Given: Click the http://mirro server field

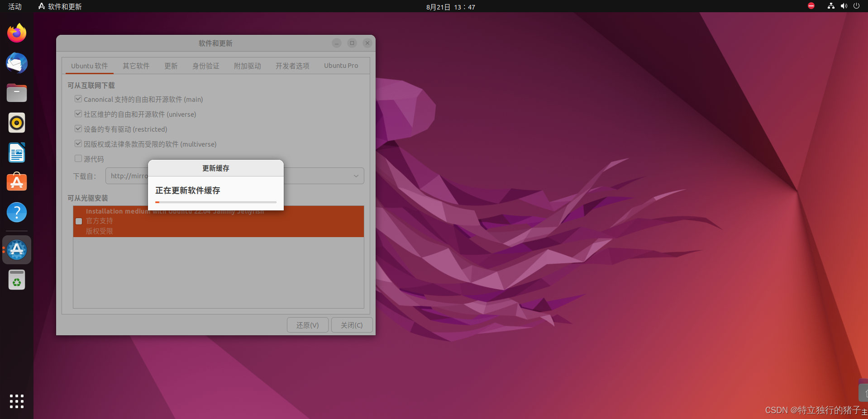Looking at the screenshot, I should 235,176.
